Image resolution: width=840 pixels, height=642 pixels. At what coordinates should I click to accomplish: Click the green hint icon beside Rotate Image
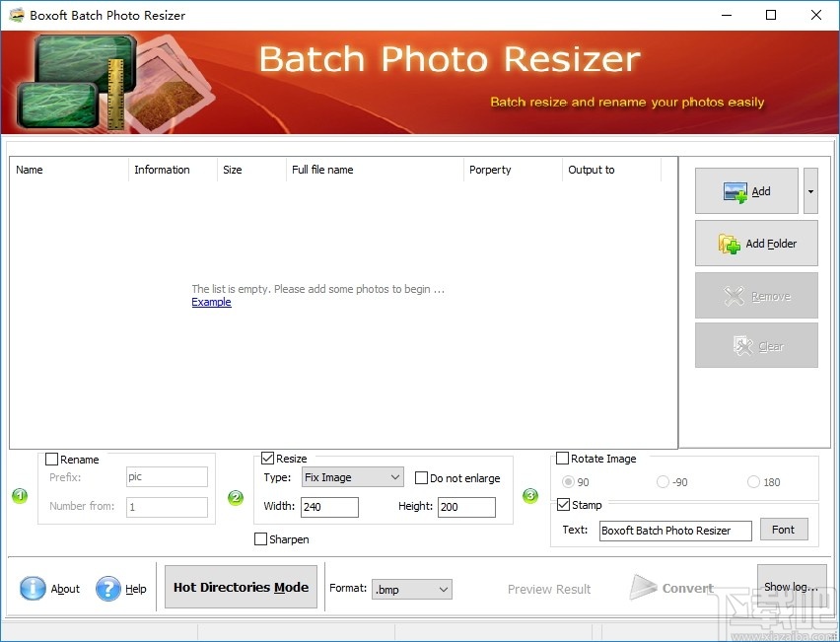coord(530,497)
